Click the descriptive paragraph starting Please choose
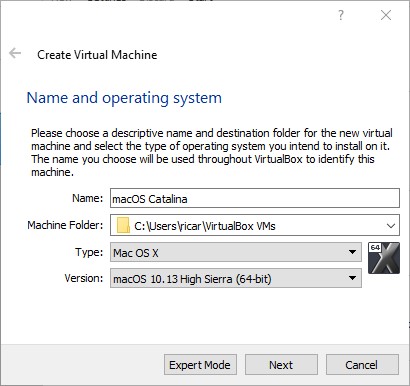Image resolution: width=410 pixels, height=386 pixels. [212, 152]
